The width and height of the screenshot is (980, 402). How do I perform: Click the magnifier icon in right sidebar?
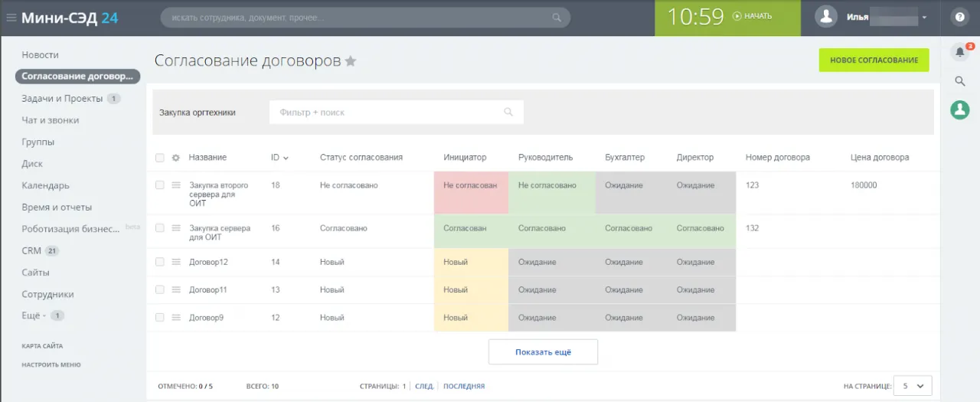pyautogui.click(x=959, y=81)
